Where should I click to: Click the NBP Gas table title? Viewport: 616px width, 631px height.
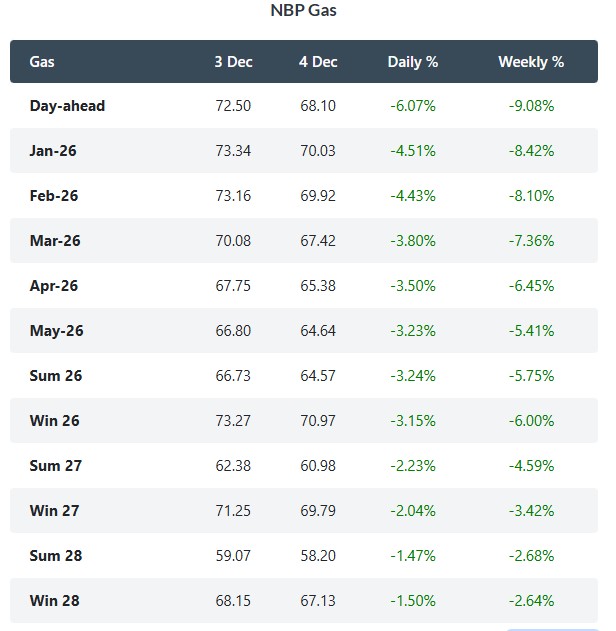(x=305, y=12)
